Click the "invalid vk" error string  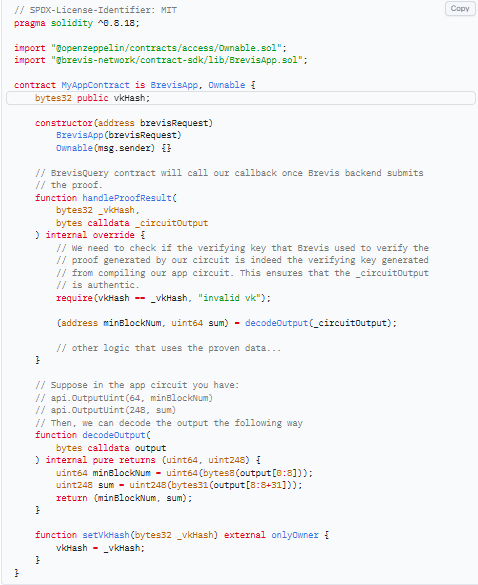[229, 298]
